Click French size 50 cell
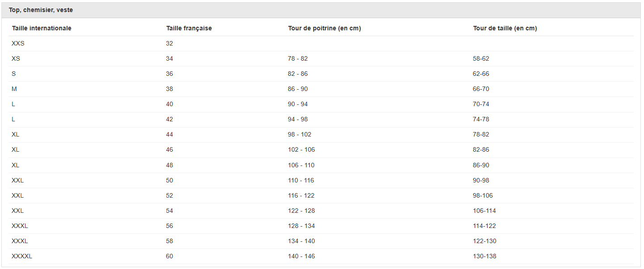This screenshot has height=269, width=644. coord(169,180)
